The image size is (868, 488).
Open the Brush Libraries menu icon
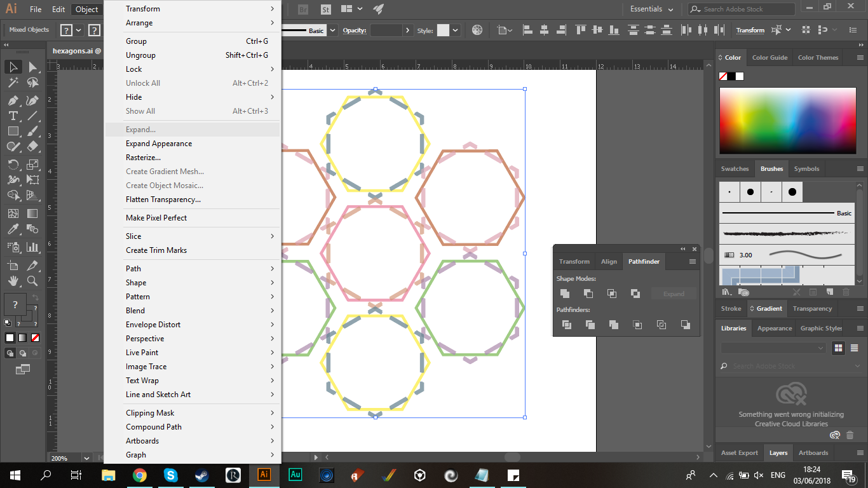pos(726,292)
